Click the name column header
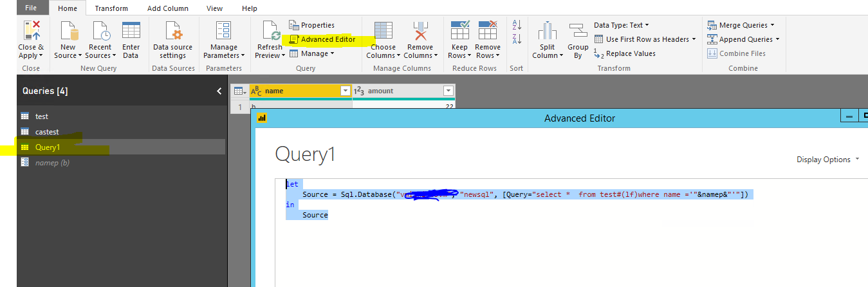 300,91
